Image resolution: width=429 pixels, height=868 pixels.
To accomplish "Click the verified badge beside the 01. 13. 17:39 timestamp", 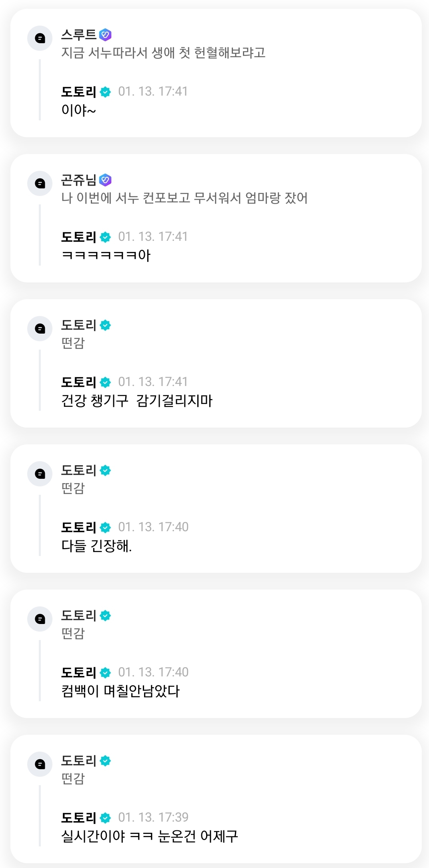I will (105, 818).
